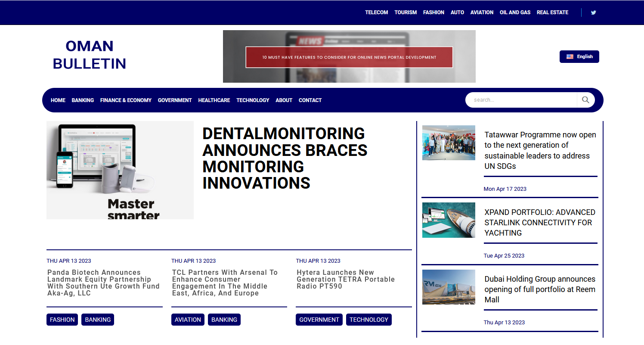The image size is (644, 345).
Task: Open the English language selector
Action: (x=579, y=56)
